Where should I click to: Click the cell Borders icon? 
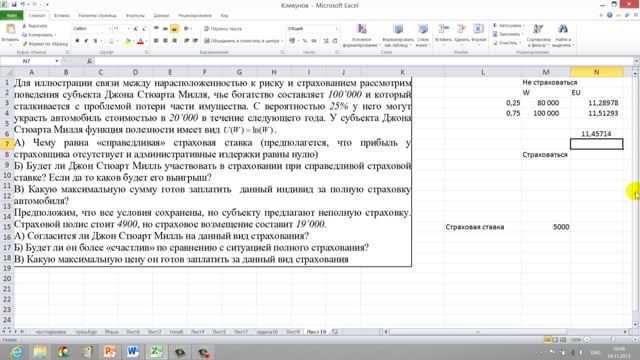pyautogui.click(x=111, y=41)
